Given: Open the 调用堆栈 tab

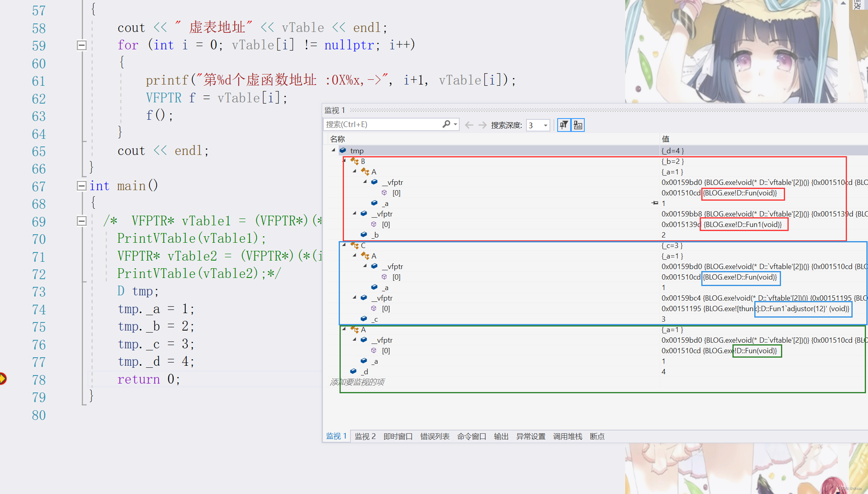Looking at the screenshot, I should pyautogui.click(x=567, y=436).
